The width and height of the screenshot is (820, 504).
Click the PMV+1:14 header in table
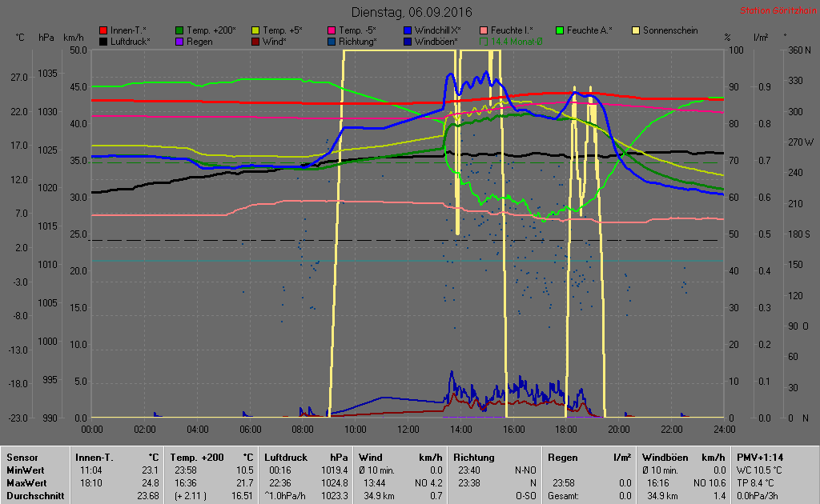(x=760, y=458)
